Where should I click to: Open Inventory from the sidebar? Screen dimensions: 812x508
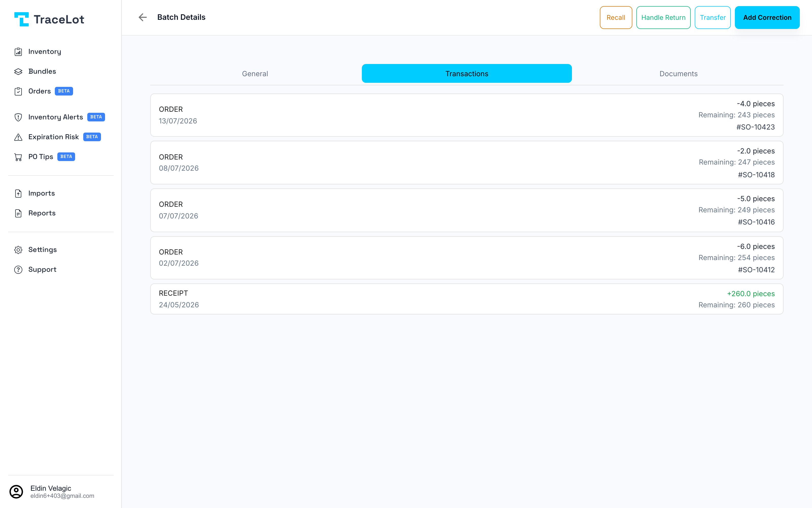(x=45, y=52)
